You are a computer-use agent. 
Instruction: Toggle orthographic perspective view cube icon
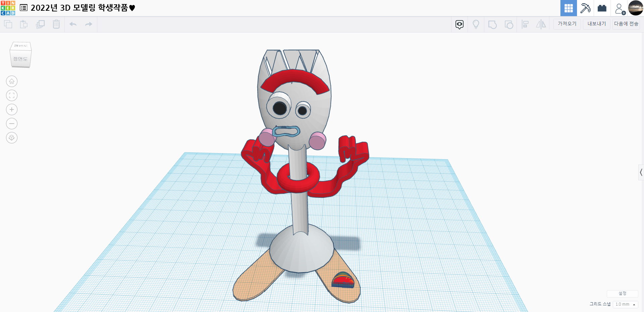(x=12, y=138)
